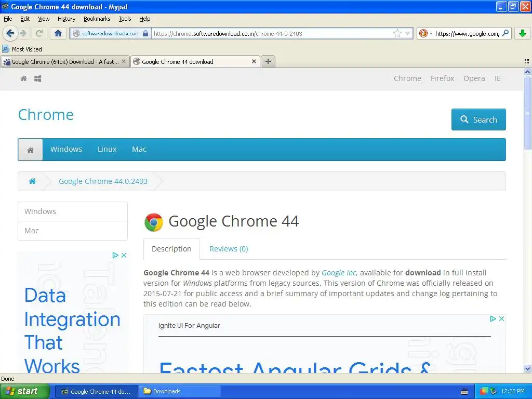
Task: Open the URL history dropdown arrow
Action: coord(407,33)
